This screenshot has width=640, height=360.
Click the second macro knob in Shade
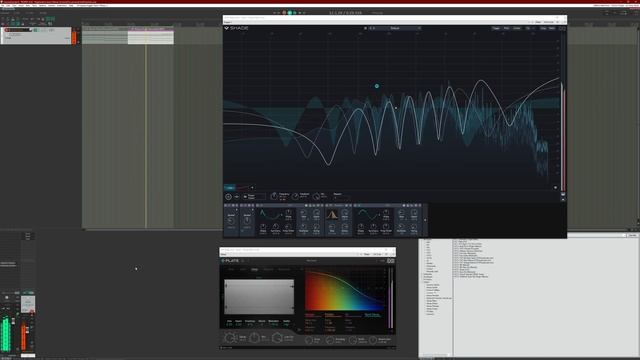[247, 220]
